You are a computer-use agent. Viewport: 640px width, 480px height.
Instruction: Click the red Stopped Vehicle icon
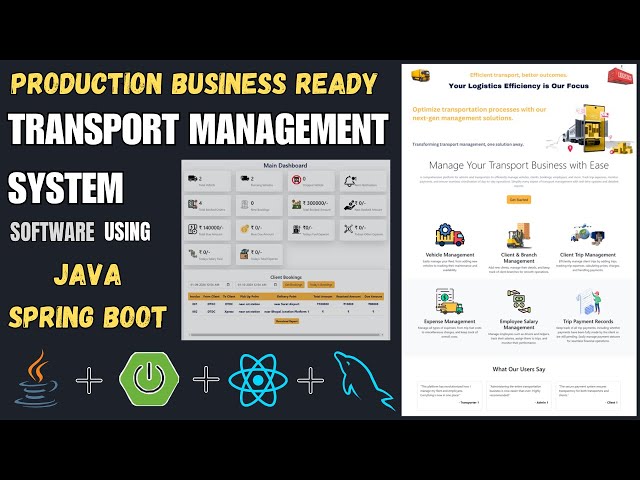coord(296,180)
